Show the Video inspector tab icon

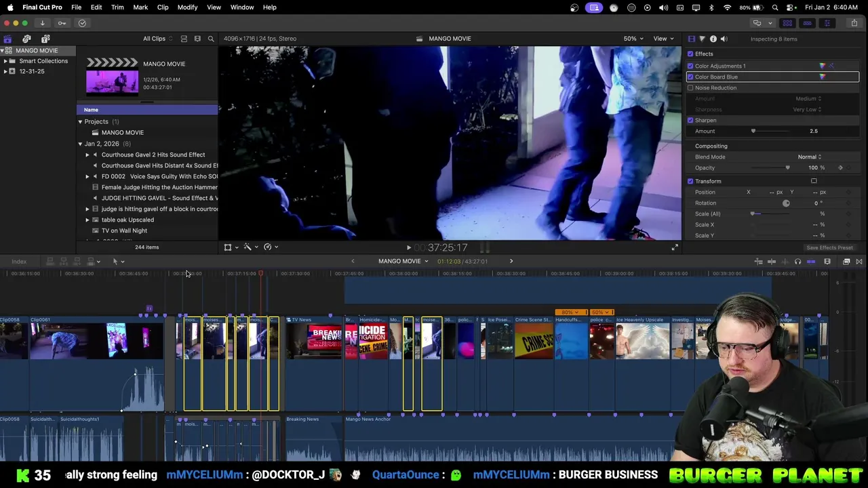click(691, 39)
